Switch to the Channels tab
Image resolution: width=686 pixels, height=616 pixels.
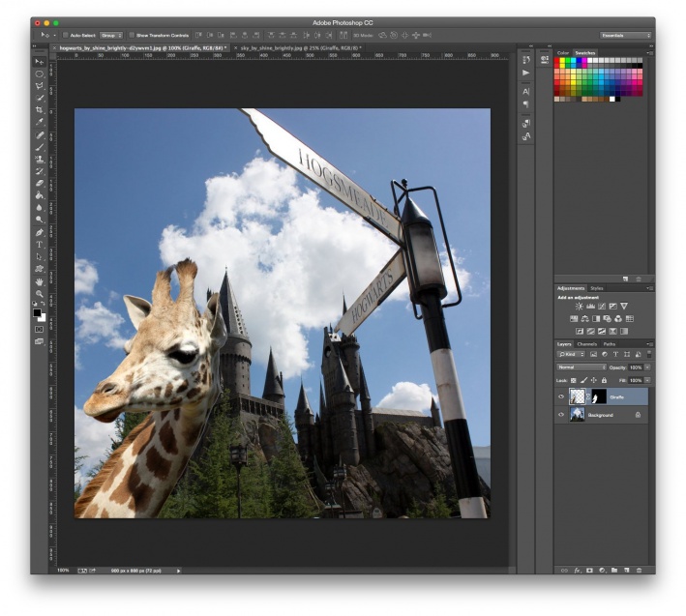pos(586,344)
